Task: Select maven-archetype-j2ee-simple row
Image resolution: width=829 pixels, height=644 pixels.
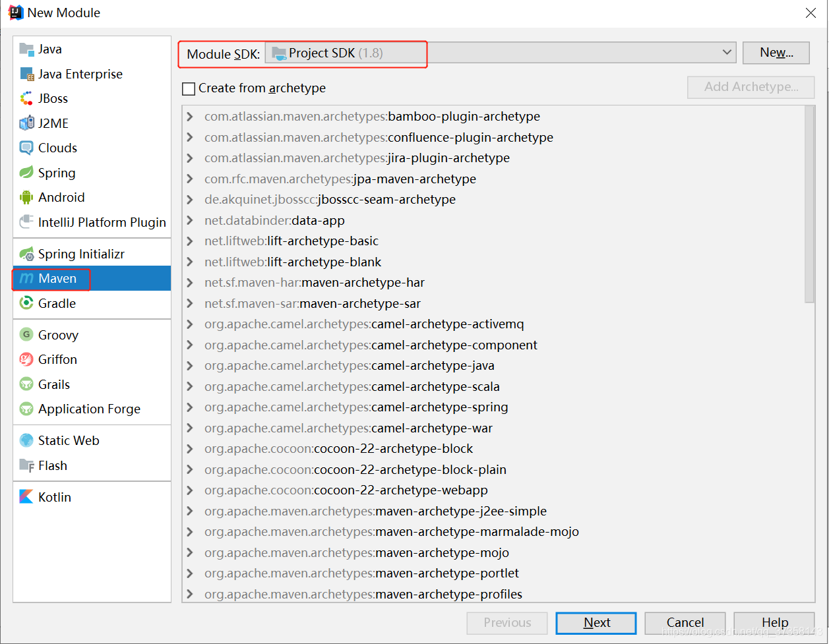Action: [x=493, y=511]
